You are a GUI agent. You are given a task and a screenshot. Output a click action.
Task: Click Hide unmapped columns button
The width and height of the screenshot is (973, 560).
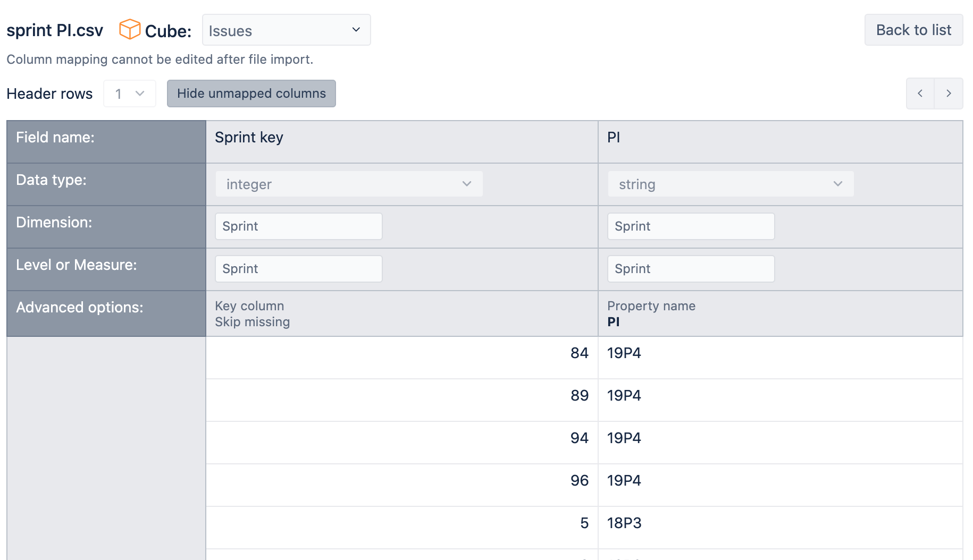pos(251,94)
